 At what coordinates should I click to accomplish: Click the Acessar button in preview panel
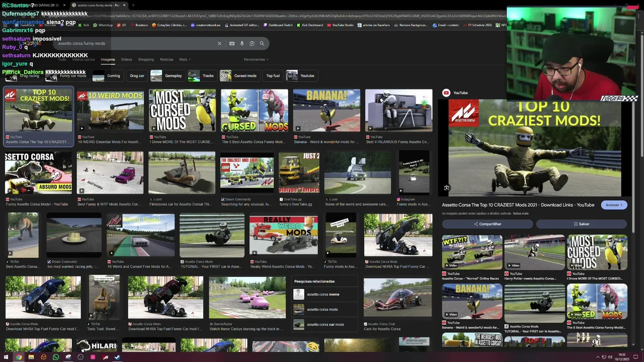tap(614, 205)
